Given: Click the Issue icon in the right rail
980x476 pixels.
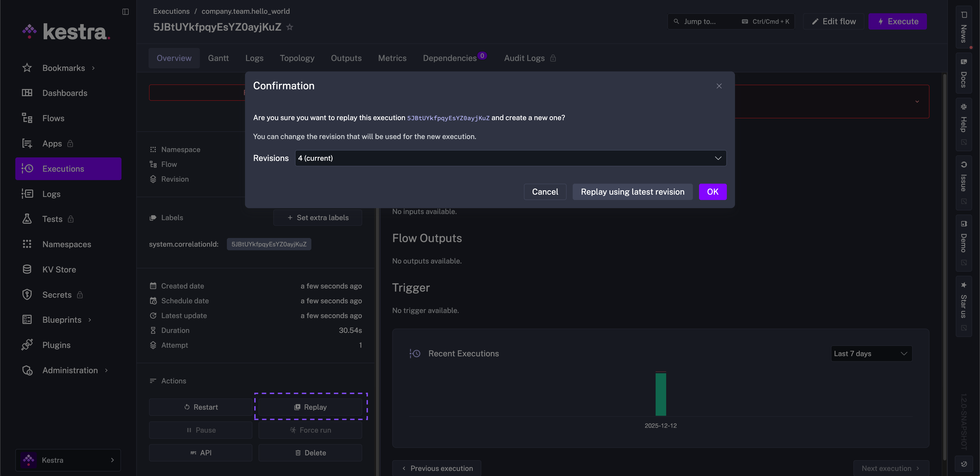Looking at the screenshot, I should pyautogui.click(x=964, y=165).
